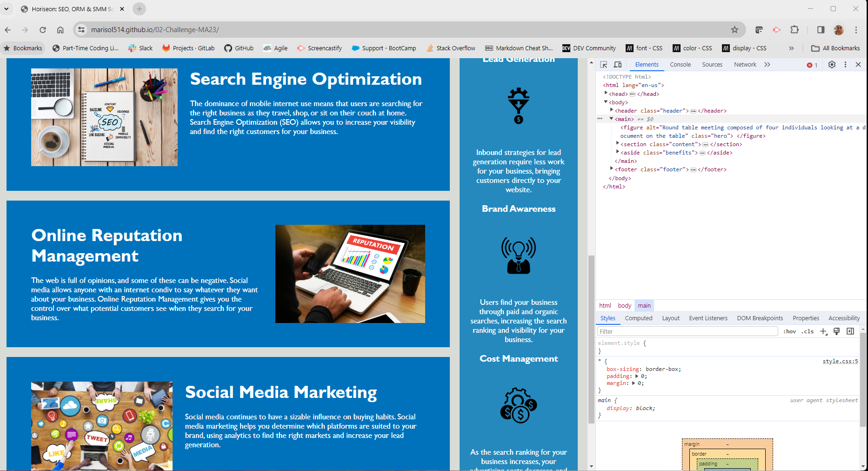Select the DevTools inspect element tool

pos(604,65)
